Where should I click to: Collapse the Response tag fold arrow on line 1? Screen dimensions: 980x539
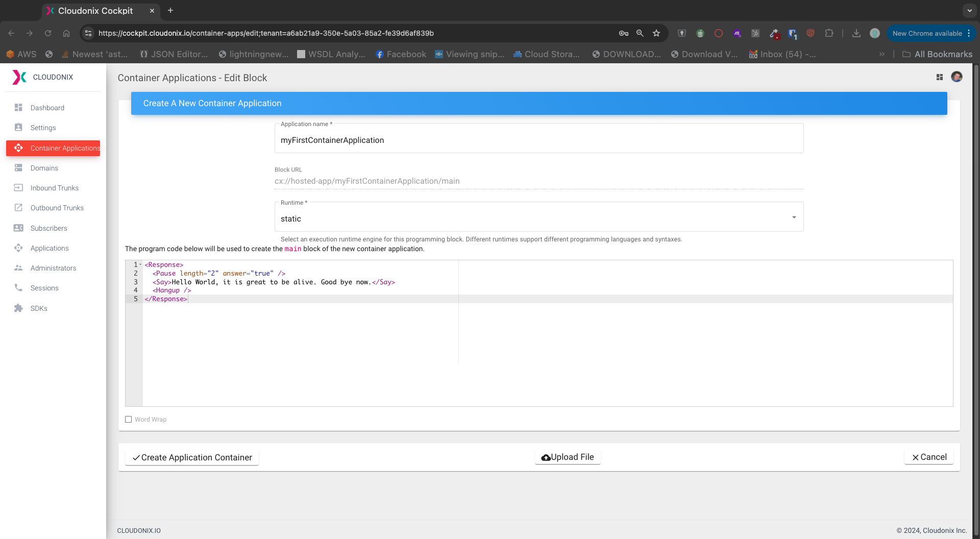tap(140, 264)
